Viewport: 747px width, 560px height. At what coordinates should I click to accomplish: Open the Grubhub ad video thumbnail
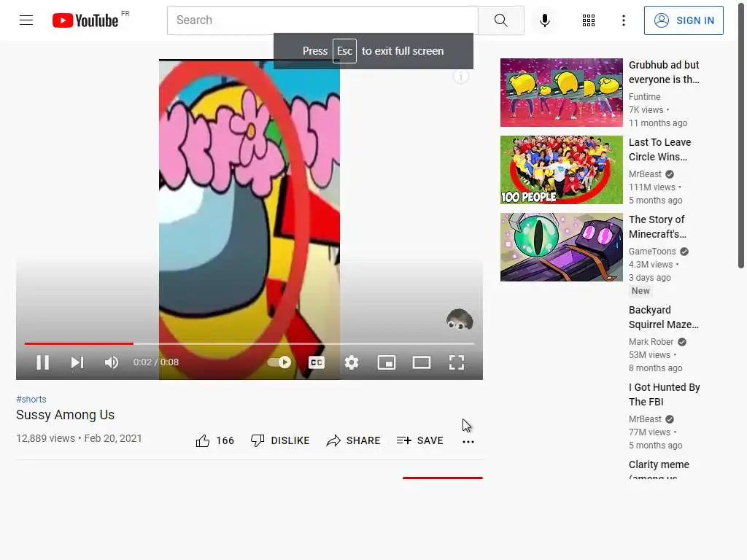(x=561, y=93)
